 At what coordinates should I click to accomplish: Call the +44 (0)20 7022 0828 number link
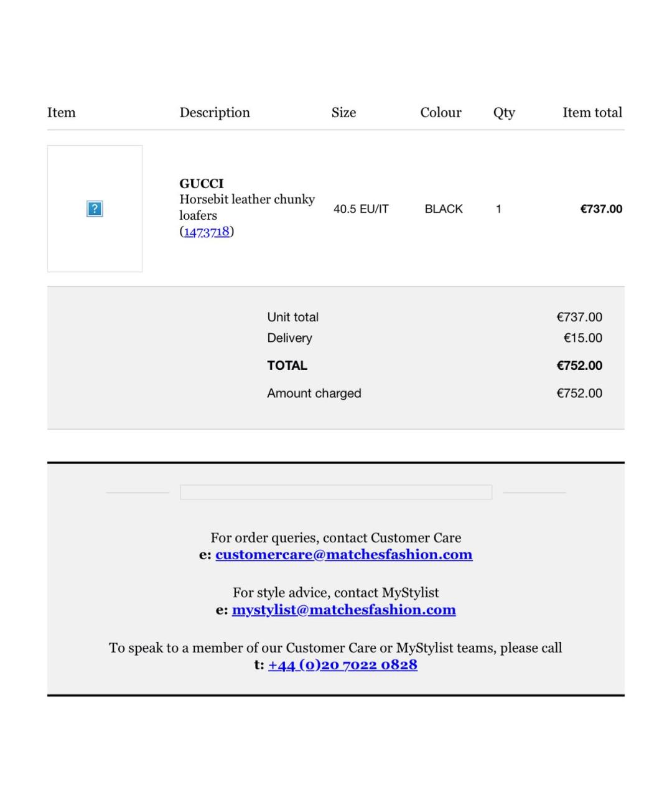coord(343,664)
